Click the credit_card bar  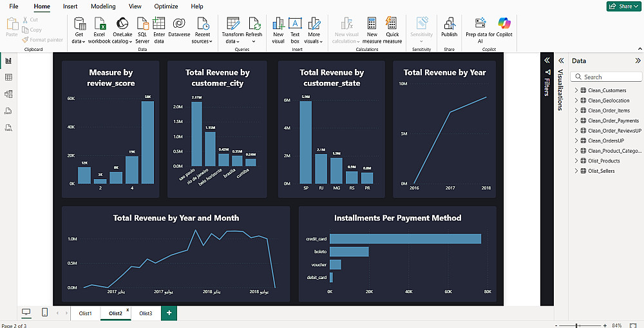405,239
